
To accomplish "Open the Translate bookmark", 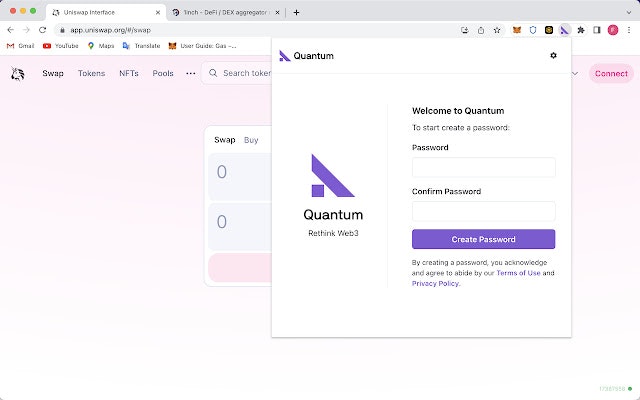I will (141, 46).
